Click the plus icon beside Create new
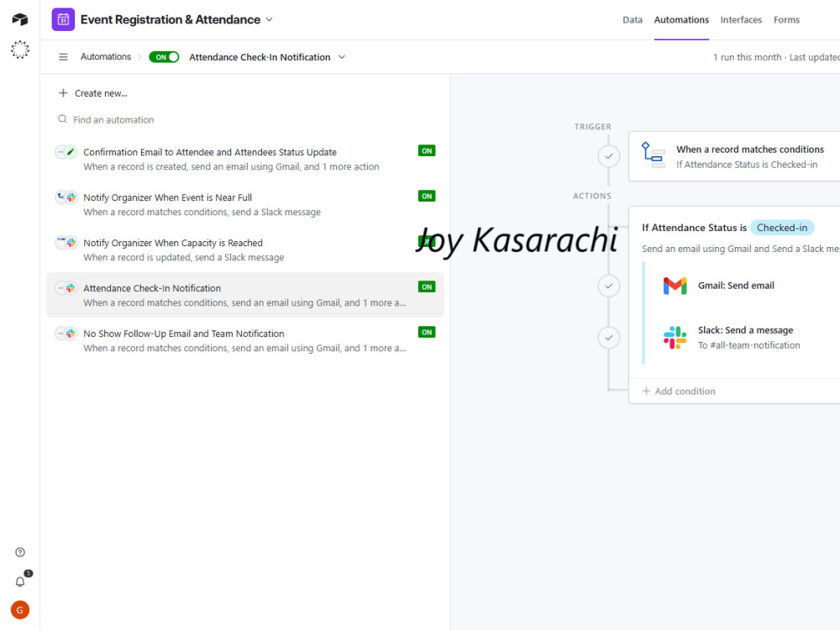The height and width of the screenshot is (630, 840). tap(63, 93)
